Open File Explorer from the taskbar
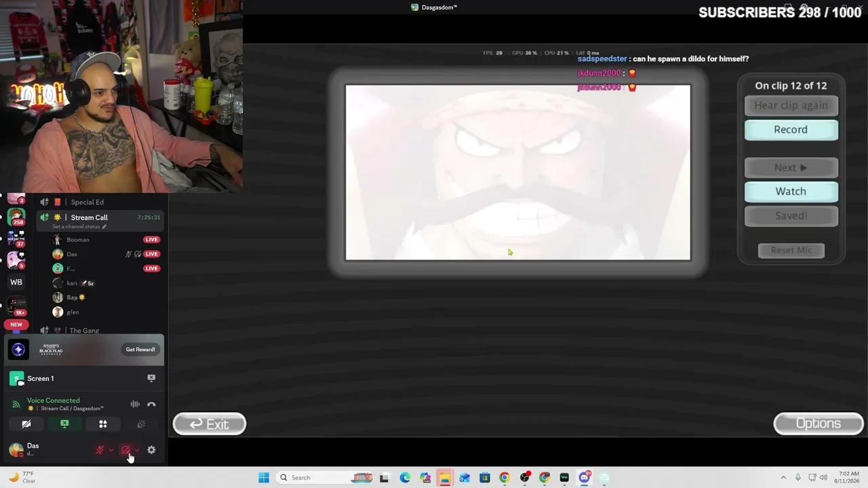Viewport: 868px width, 488px height. (x=444, y=478)
